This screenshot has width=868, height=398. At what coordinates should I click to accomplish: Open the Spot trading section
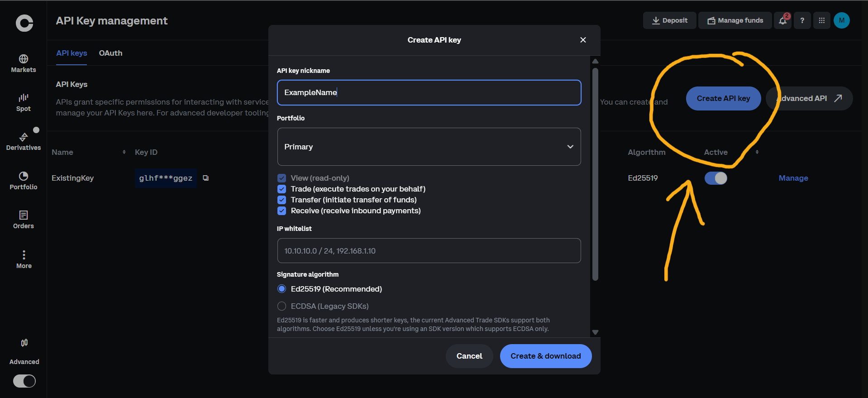tap(24, 103)
